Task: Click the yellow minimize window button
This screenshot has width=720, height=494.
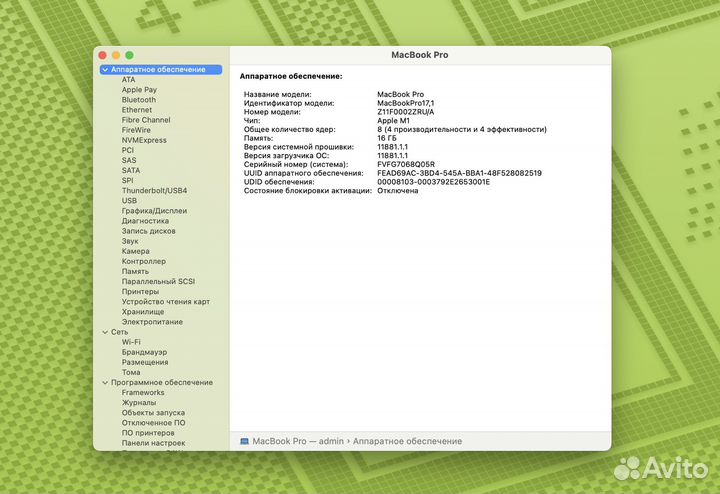Action: 116,55
